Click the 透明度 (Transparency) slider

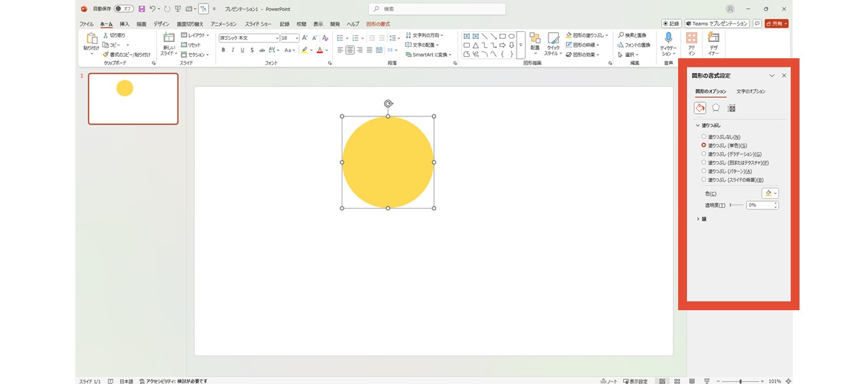coord(736,205)
